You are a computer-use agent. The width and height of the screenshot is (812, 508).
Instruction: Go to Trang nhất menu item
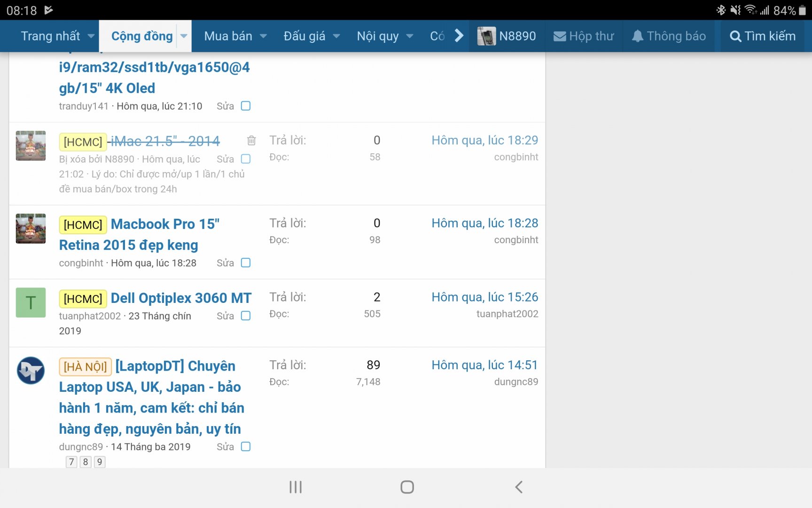pyautogui.click(x=51, y=36)
